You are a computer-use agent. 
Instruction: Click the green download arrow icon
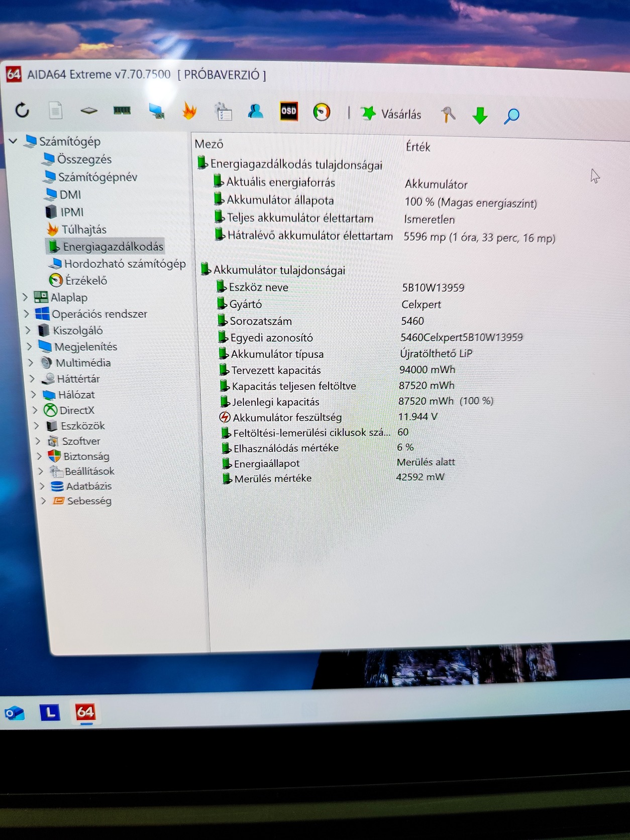480,116
